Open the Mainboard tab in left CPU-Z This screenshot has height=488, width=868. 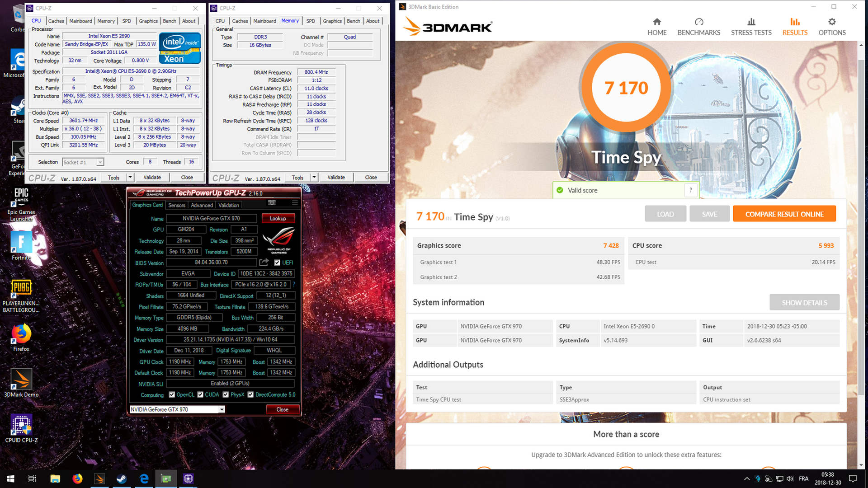(x=80, y=21)
